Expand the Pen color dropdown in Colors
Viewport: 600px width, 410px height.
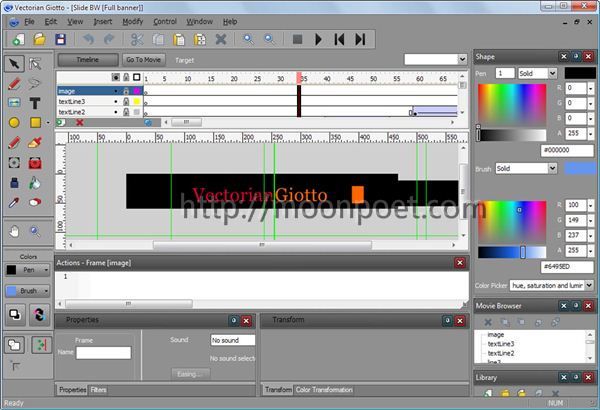coord(46,270)
